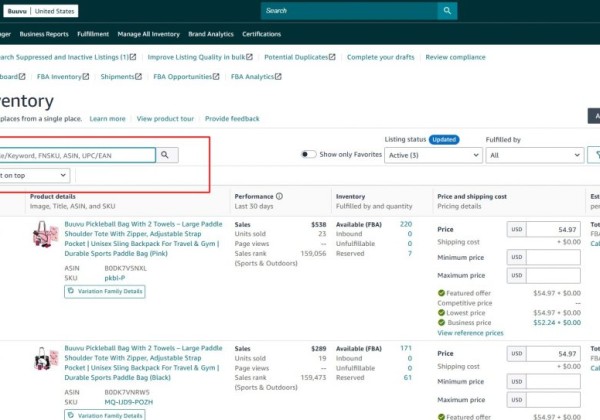The width and height of the screenshot is (600, 420).
Task: Click external link icon next to FBA Inventory
Action: click(x=86, y=76)
